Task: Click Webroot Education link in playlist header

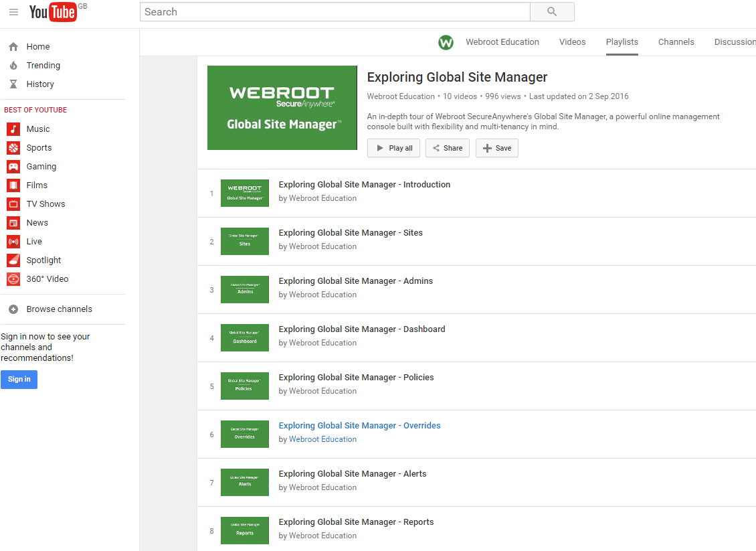Action: (401, 96)
